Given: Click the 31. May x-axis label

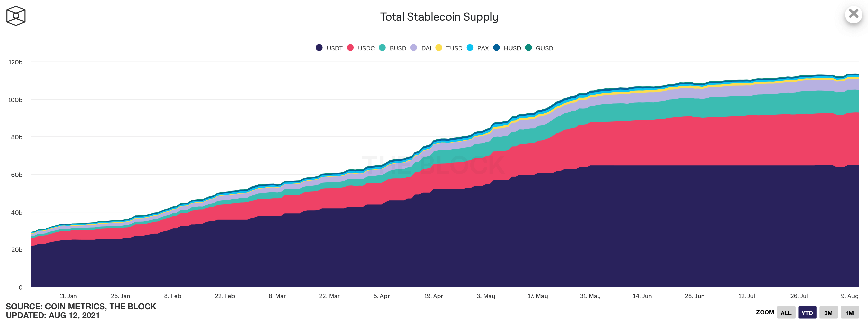Looking at the screenshot, I should click(x=590, y=296).
